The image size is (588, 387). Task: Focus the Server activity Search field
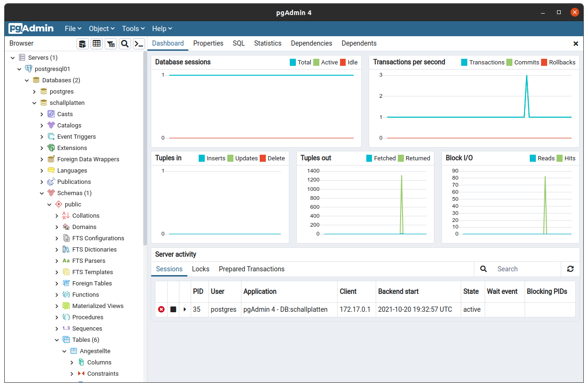click(526, 269)
